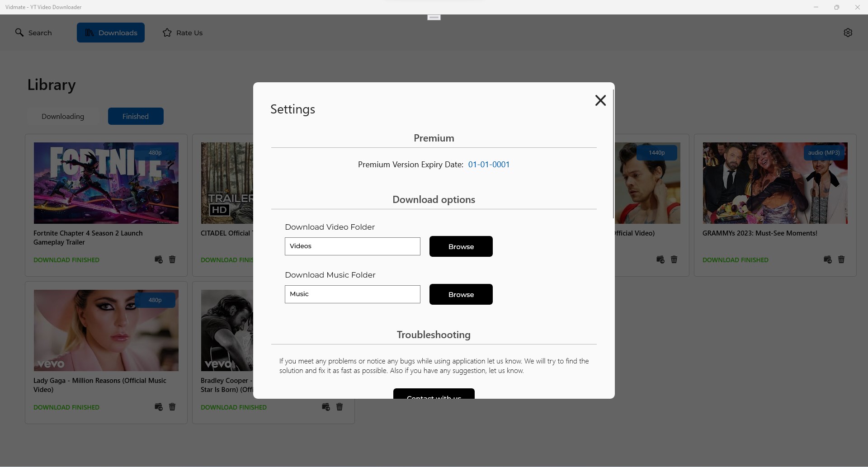Select the Finished tab
Image resolution: width=868 pixels, height=467 pixels.
[x=136, y=116]
